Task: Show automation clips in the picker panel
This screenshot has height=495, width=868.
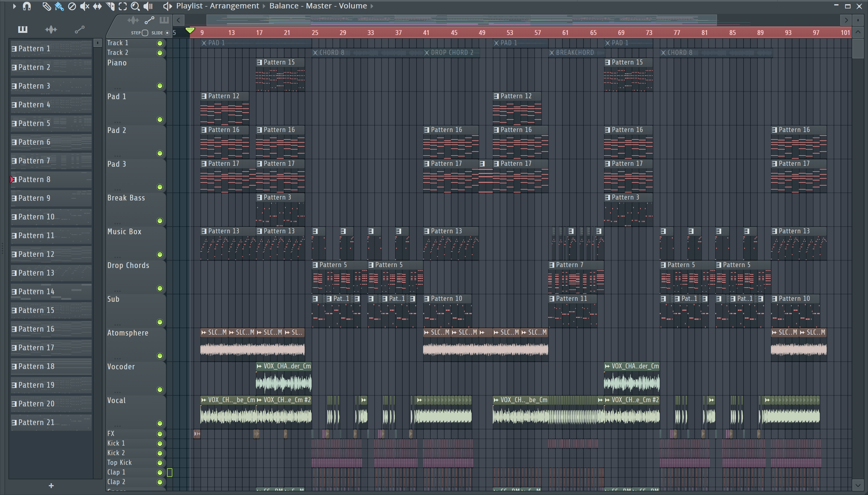Action: [x=80, y=30]
